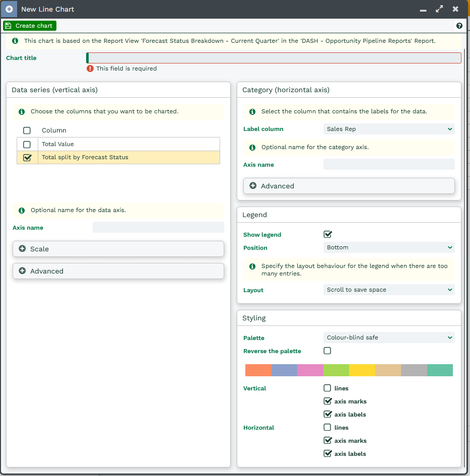Click the save icon on Create chart
This screenshot has width=470, height=476.
coord(8,26)
